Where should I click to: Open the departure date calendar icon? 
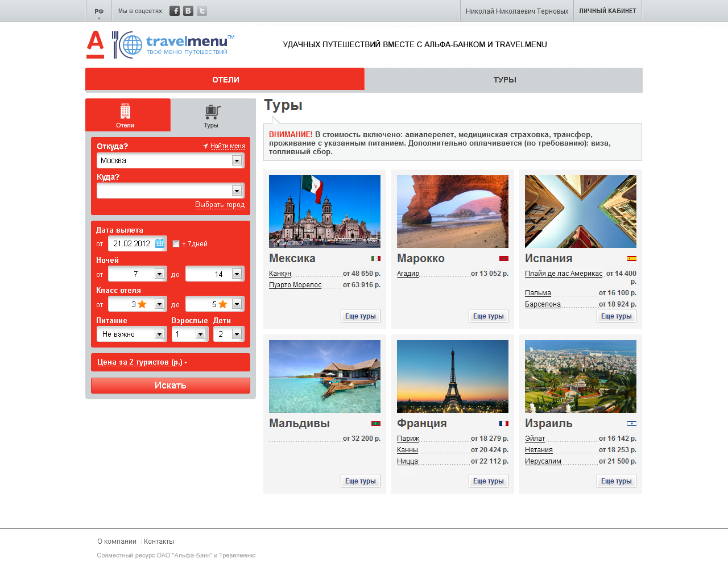point(160,243)
